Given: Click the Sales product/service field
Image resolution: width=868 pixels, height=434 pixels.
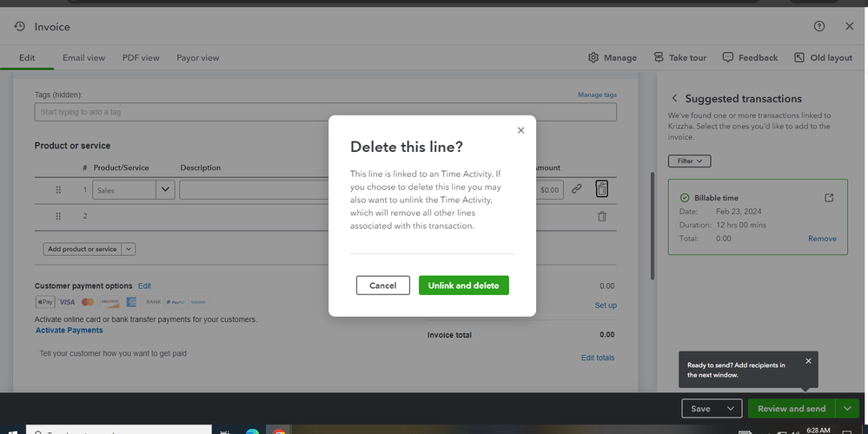Looking at the screenshot, I should click(124, 189).
